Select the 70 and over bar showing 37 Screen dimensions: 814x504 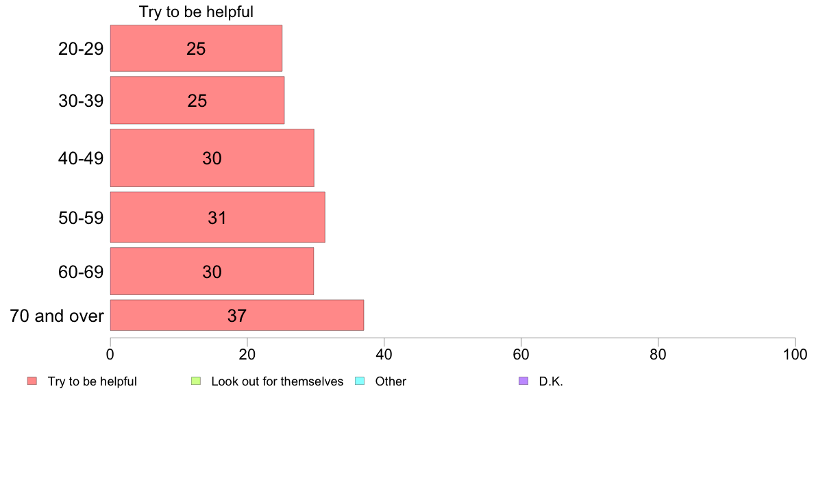pyautogui.click(x=236, y=315)
